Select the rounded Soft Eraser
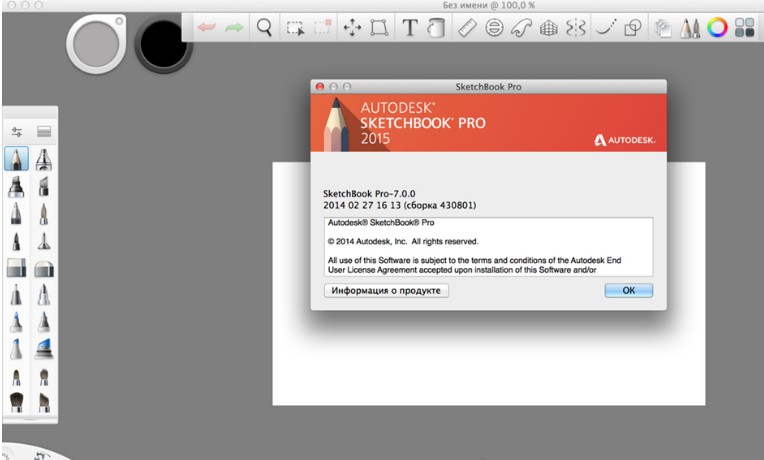Viewport: 764px width, 460px height. [44, 268]
